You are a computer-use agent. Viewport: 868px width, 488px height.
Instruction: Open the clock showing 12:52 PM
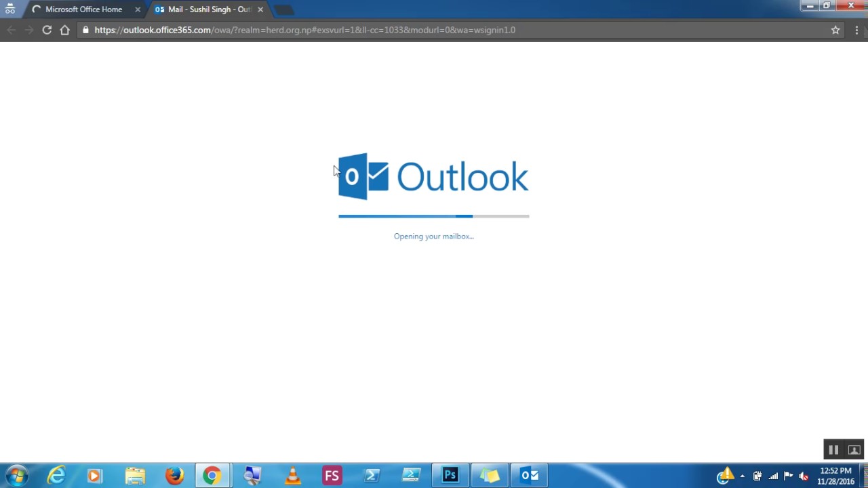click(835, 476)
